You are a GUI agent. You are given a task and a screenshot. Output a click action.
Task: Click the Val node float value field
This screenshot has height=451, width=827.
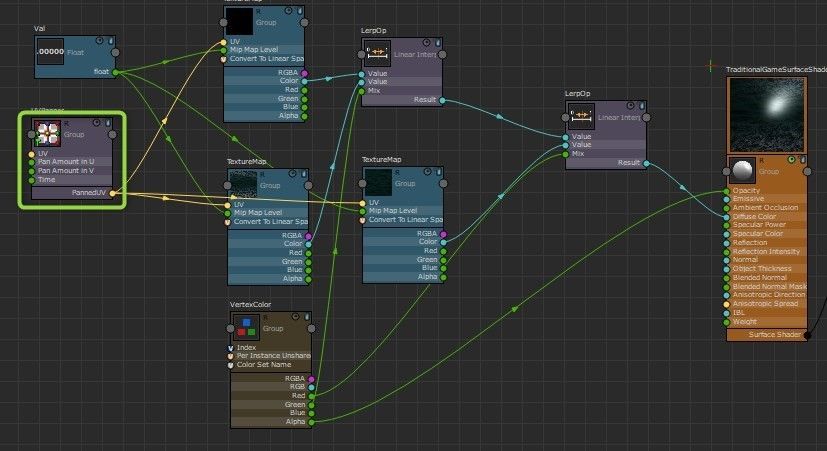click(x=51, y=52)
